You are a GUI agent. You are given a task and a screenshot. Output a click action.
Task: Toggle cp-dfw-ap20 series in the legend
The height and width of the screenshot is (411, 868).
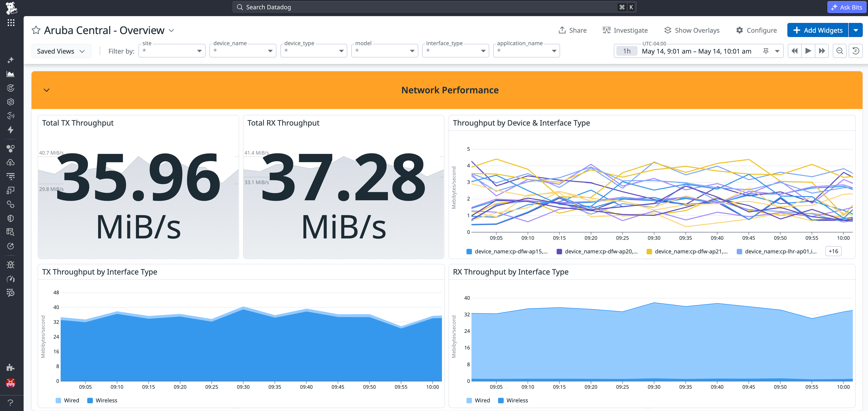(x=597, y=251)
